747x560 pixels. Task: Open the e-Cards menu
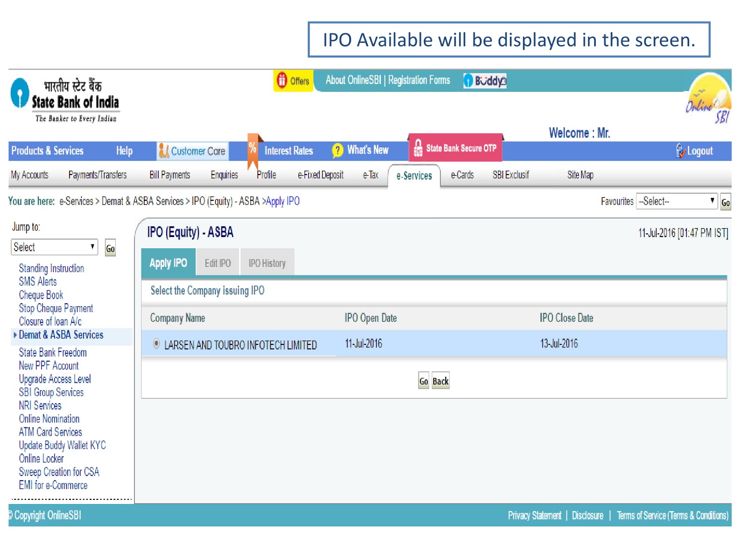coord(462,175)
